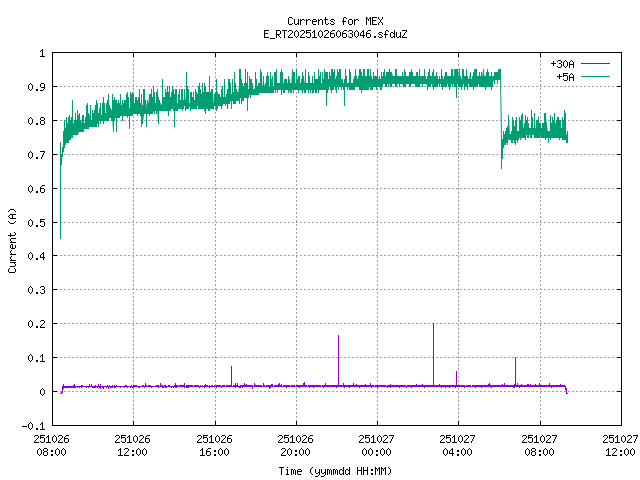Click the tallest purple spike reaching 0.2
The height and width of the screenshot is (480, 640).
[x=433, y=326]
